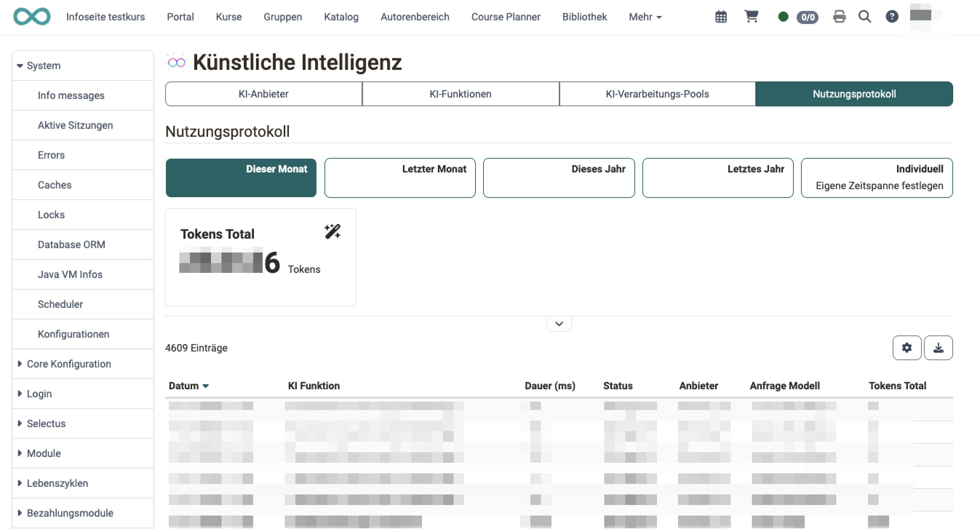Viewport: 980px width, 529px height.
Task: Click the 4609 Einträge count text
Action: click(196, 348)
